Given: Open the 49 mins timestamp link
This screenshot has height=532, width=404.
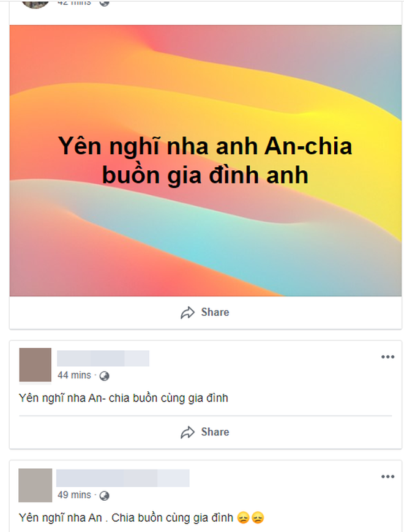Looking at the screenshot, I should click(74, 495).
